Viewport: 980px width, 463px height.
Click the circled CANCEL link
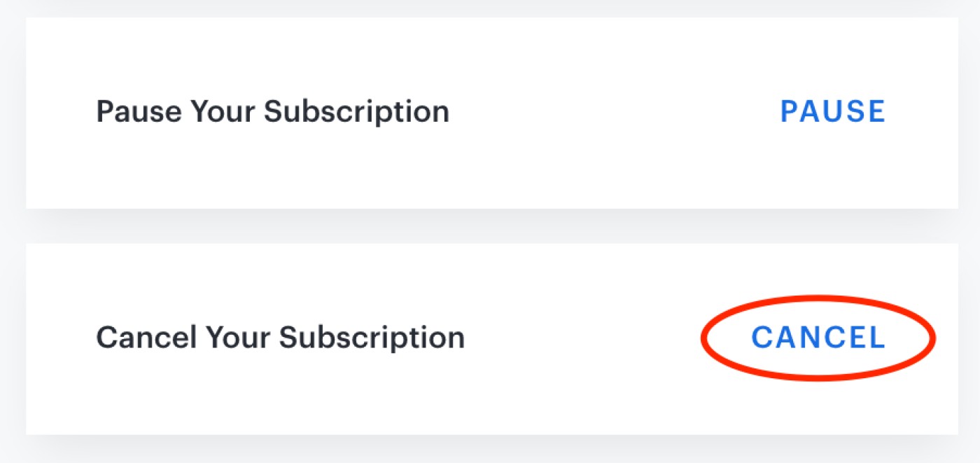coord(818,338)
